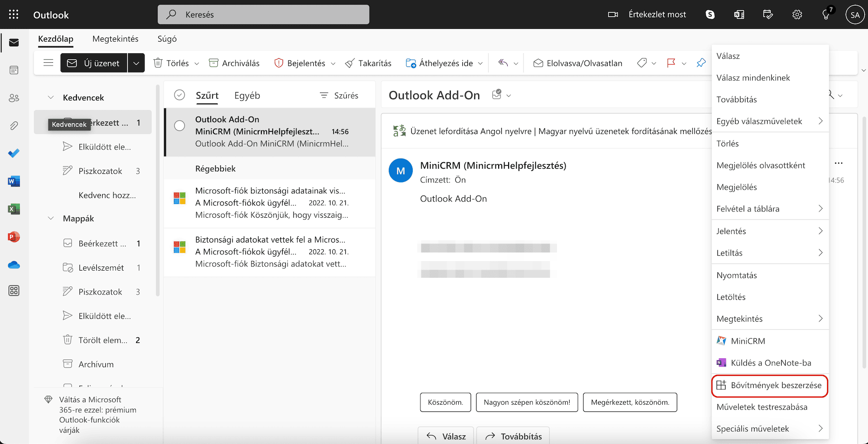Select the Outlook Add-On email checkbox
Screen dimensions: 868x444
click(x=179, y=126)
